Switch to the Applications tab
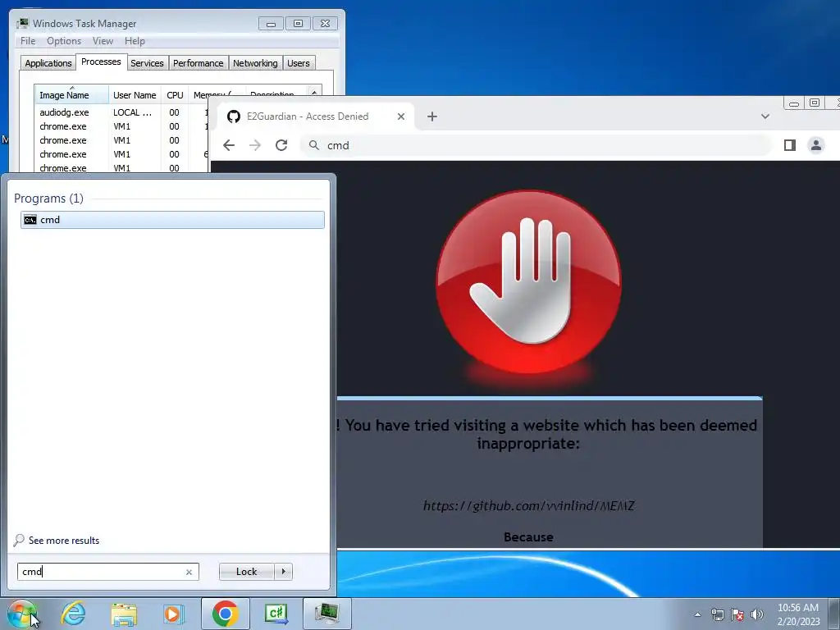 pyautogui.click(x=48, y=63)
